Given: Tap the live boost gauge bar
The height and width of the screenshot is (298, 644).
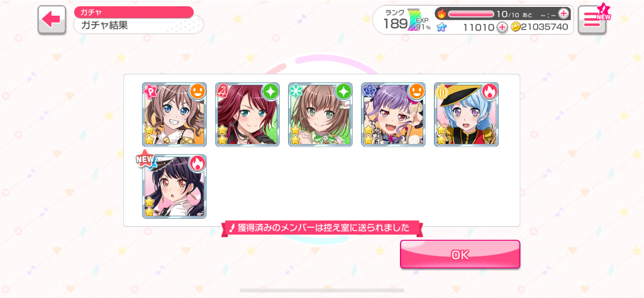Looking at the screenshot, I should click(470, 14).
